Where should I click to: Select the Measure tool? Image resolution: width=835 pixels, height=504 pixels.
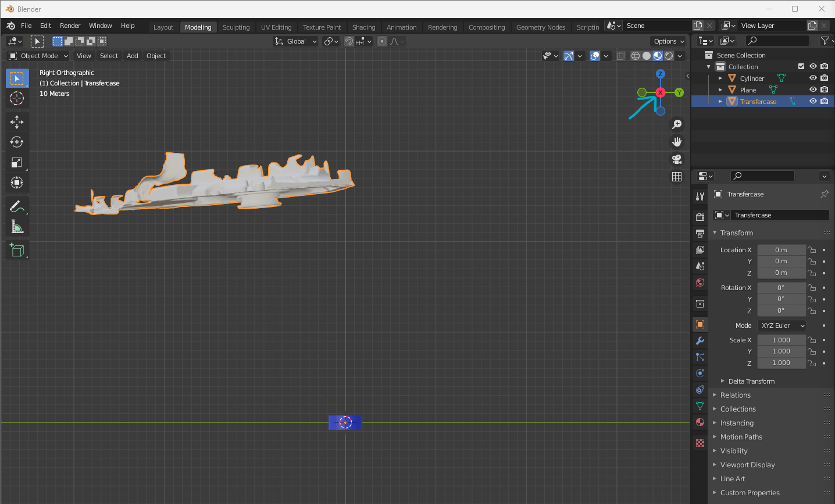click(17, 227)
